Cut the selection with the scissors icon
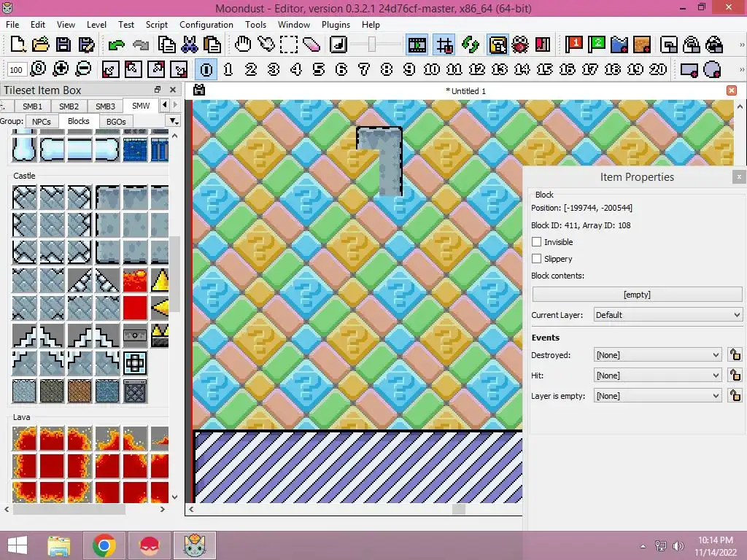 point(189,44)
